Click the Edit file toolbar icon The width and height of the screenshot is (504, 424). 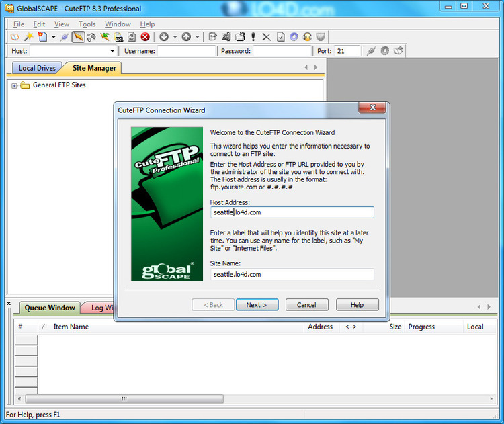coord(212,37)
